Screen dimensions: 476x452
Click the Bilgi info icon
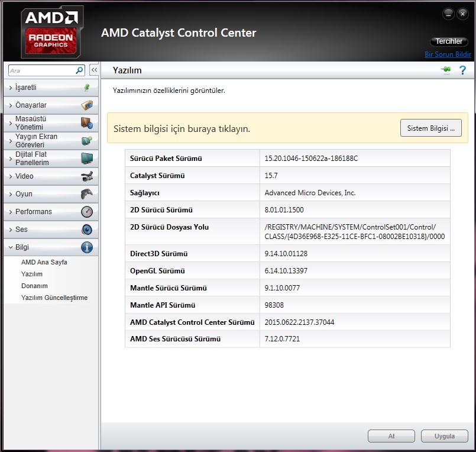pos(87,247)
